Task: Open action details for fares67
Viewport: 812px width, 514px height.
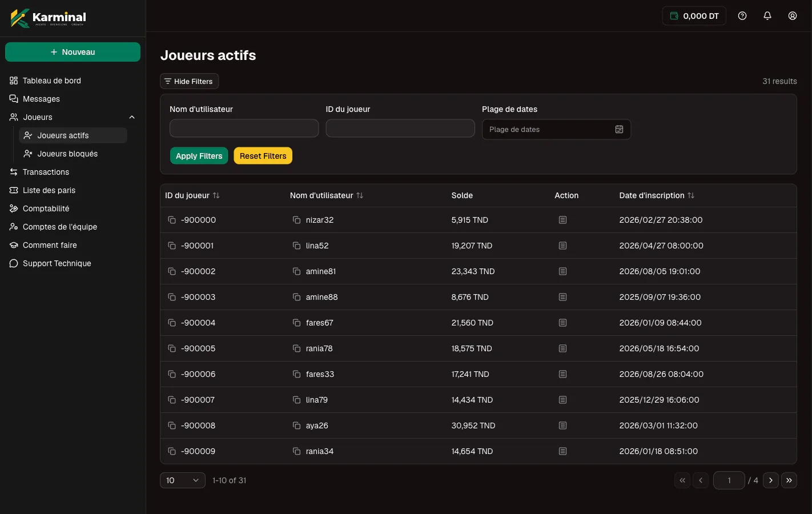Action: click(x=562, y=323)
